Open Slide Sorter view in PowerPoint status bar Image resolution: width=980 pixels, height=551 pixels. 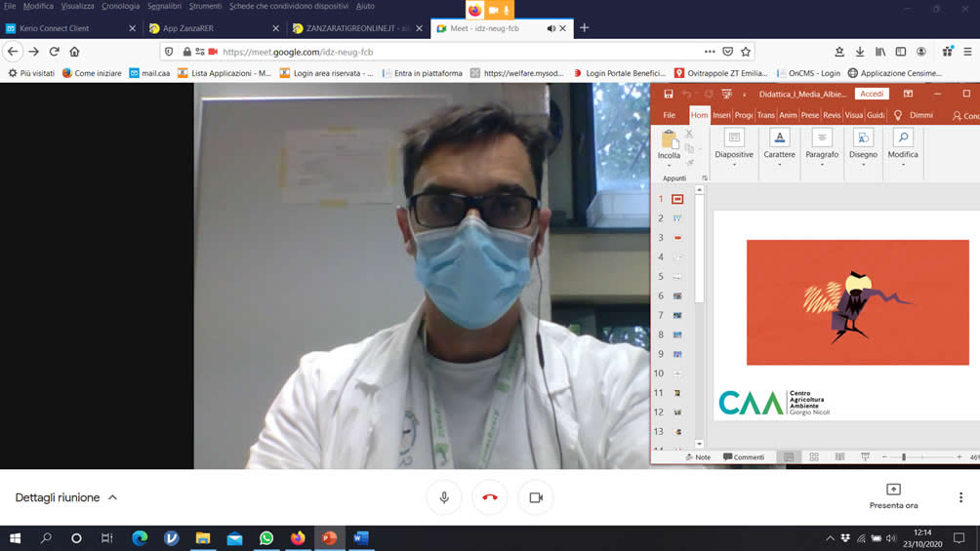pyautogui.click(x=814, y=456)
